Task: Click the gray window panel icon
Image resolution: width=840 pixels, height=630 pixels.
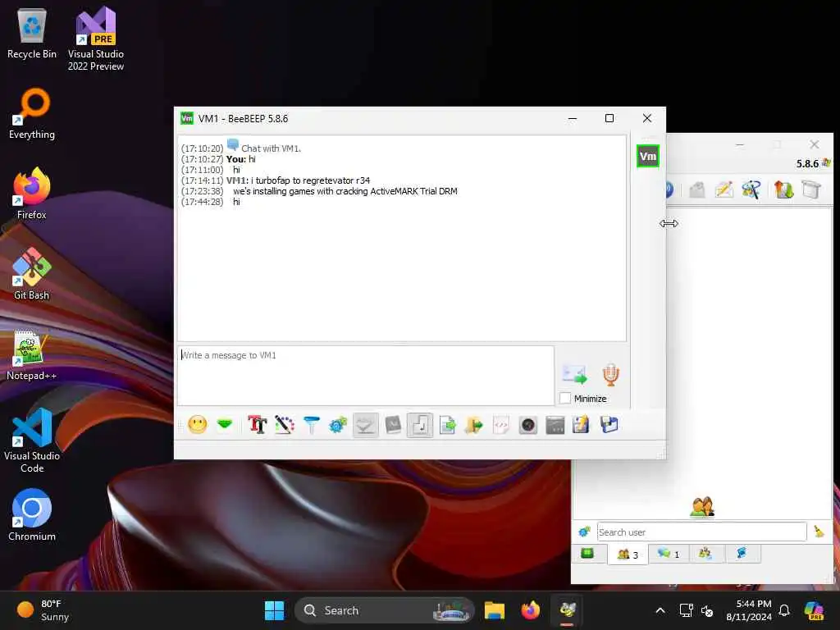Action: tap(555, 425)
